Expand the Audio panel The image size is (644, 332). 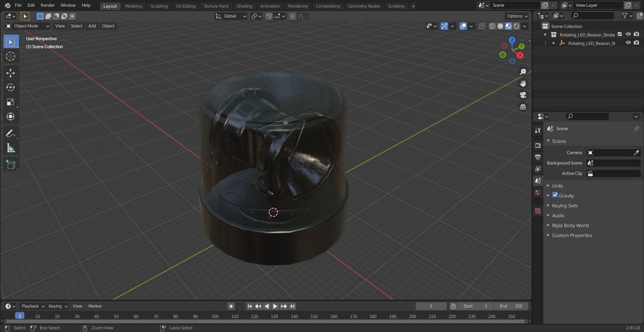(558, 216)
